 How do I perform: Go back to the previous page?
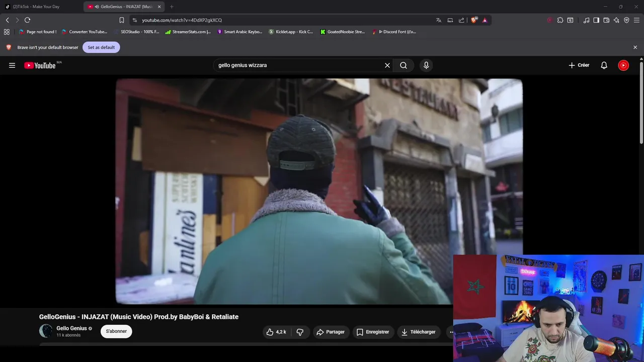7,20
